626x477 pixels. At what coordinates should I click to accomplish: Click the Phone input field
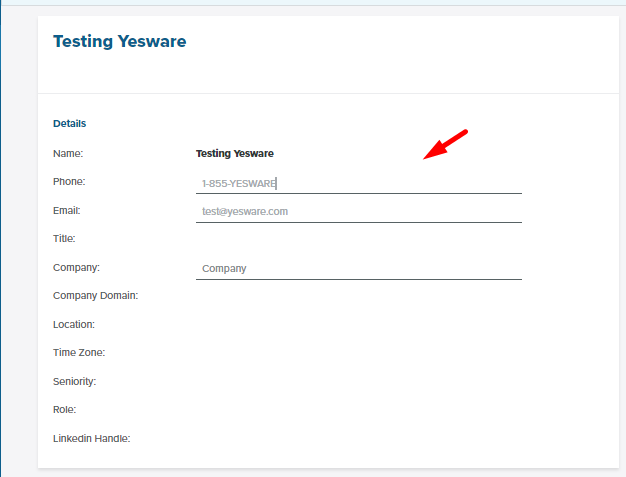point(359,184)
